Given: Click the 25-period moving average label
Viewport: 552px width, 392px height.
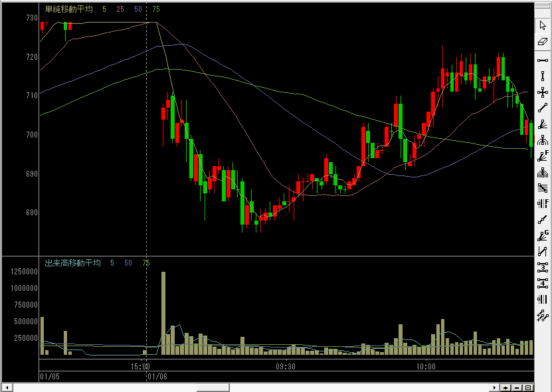Looking at the screenshot, I should coord(120,9).
